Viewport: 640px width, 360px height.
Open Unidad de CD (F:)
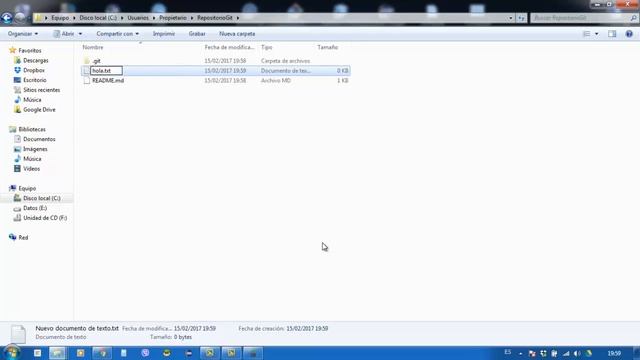[x=45, y=218]
